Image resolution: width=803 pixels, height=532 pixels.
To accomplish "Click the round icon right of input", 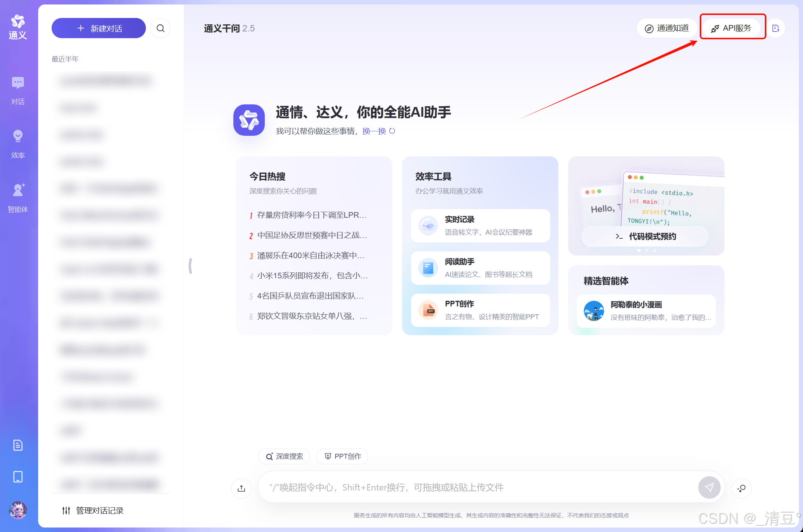I will point(741,488).
